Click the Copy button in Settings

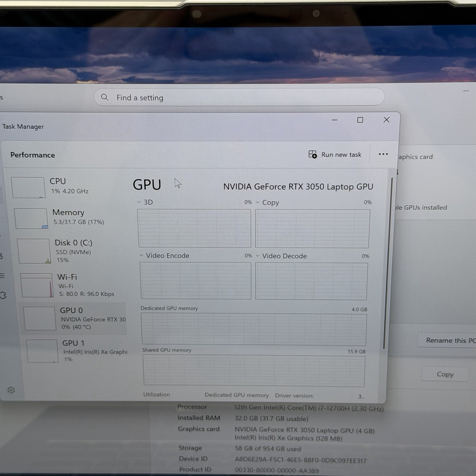point(445,374)
